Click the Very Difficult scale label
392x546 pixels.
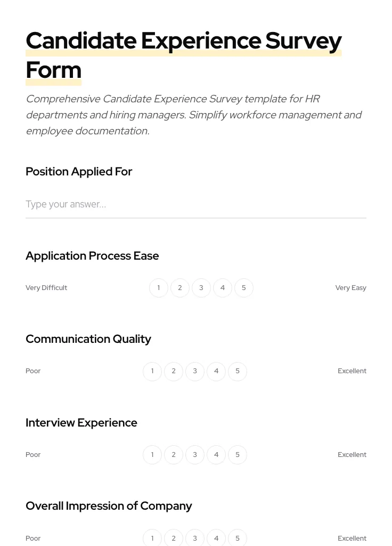[46, 287]
